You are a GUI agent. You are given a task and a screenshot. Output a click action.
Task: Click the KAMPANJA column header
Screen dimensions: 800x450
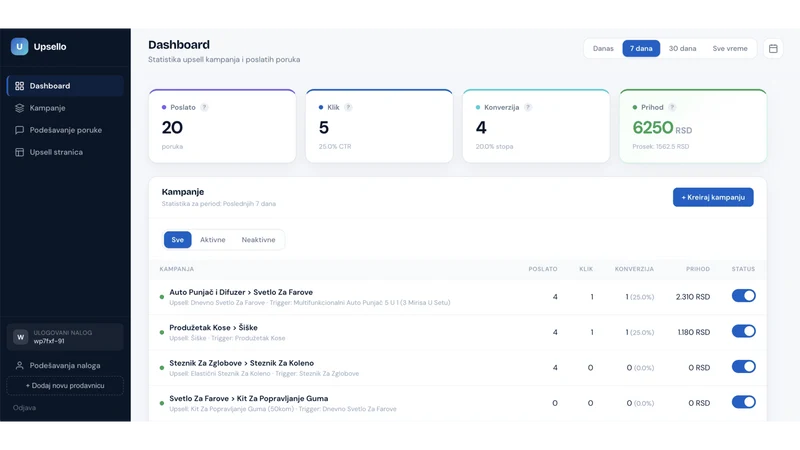click(x=177, y=269)
